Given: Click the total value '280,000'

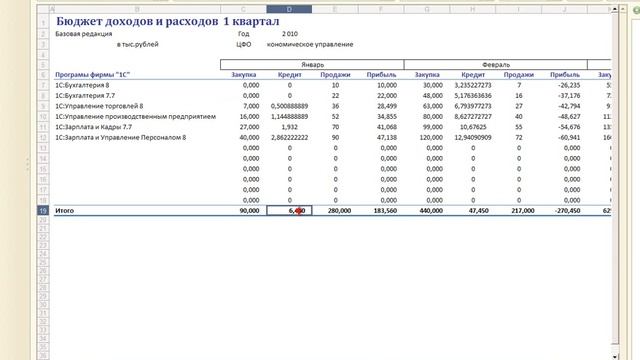Looking at the screenshot, I should click(x=339, y=211).
